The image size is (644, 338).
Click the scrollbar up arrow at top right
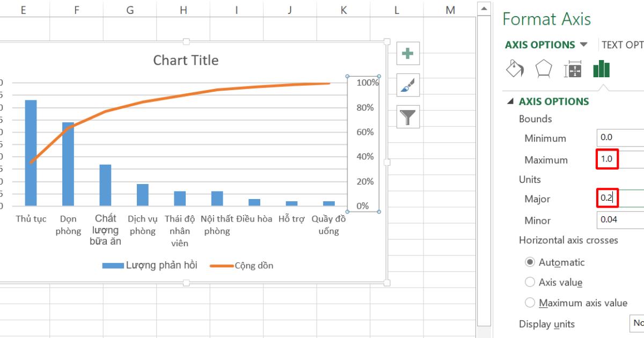click(x=485, y=8)
